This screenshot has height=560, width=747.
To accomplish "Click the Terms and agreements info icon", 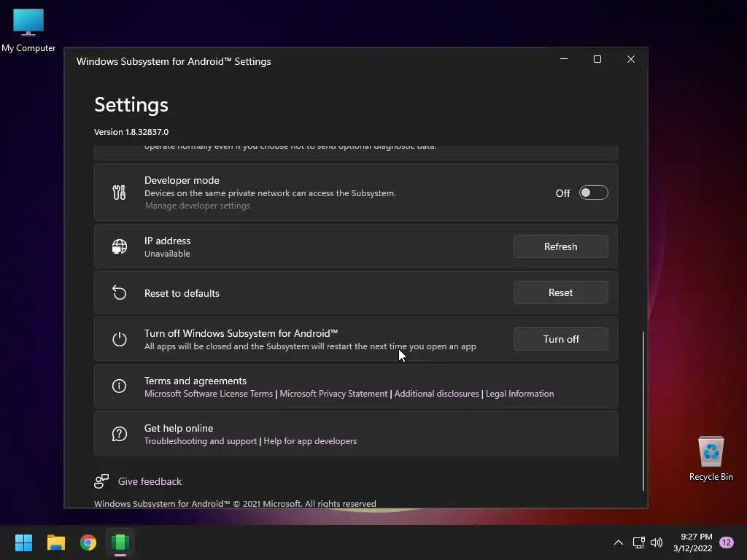I will coord(119,386).
